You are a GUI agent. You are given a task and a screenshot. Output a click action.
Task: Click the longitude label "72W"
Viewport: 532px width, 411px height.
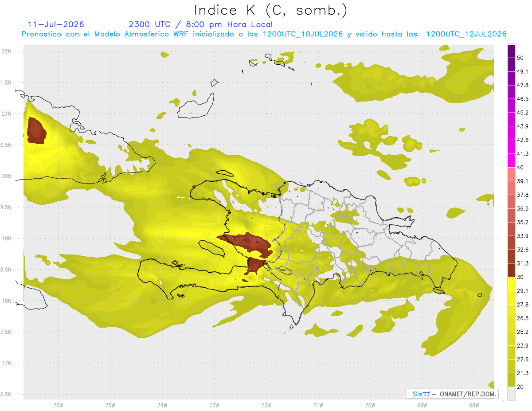pos(266,405)
